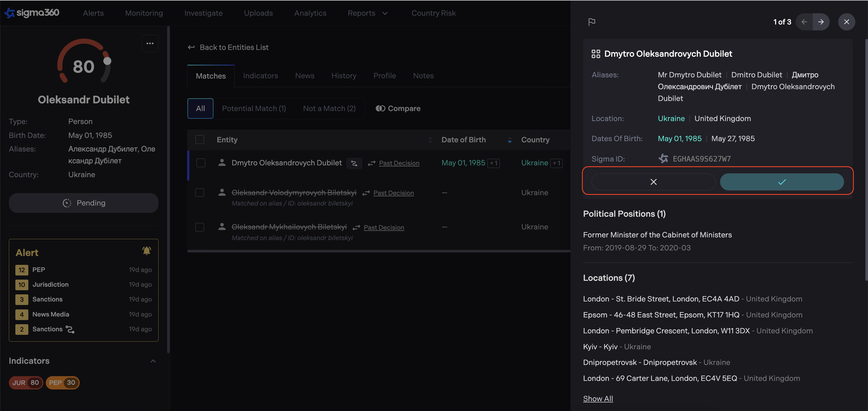Click the X reject match button
This screenshot has width=868, height=411.
pyautogui.click(x=653, y=182)
